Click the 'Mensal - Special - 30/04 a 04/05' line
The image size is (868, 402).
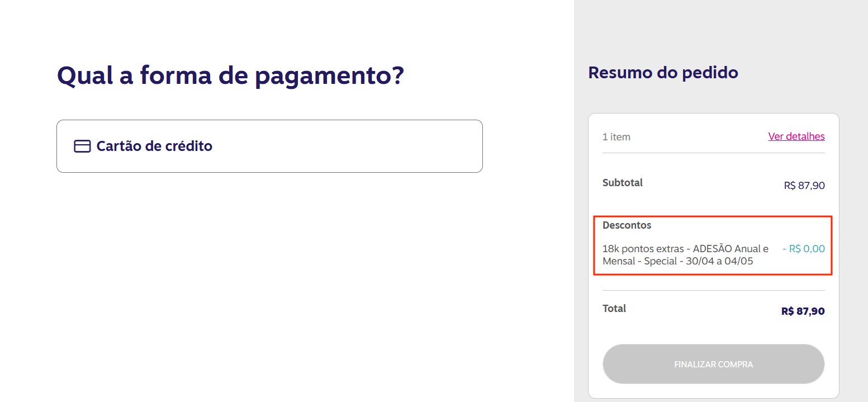pyautogui.click(x=677, y=261)
